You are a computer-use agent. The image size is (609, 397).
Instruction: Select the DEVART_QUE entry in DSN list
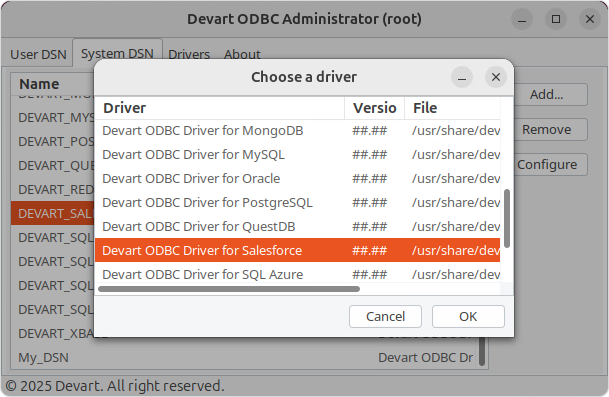coord(53,166)
